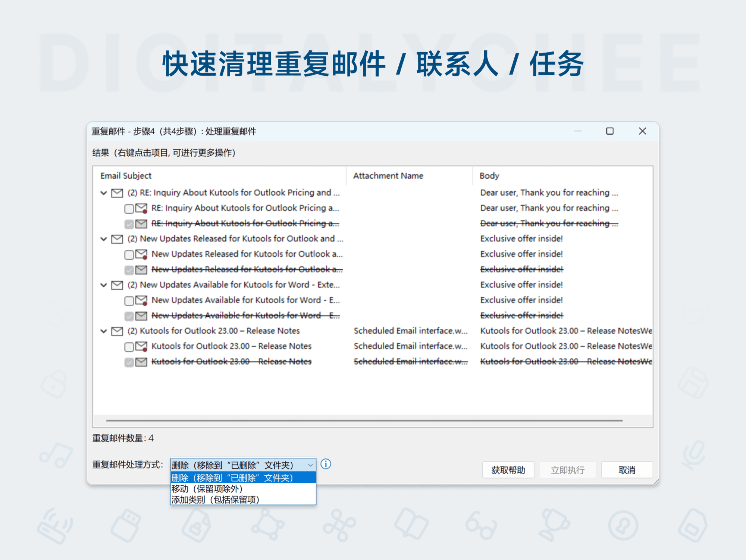Collapse the New Updates Released for Outlook group
This screenshot has height=560, width=746.
104,239
